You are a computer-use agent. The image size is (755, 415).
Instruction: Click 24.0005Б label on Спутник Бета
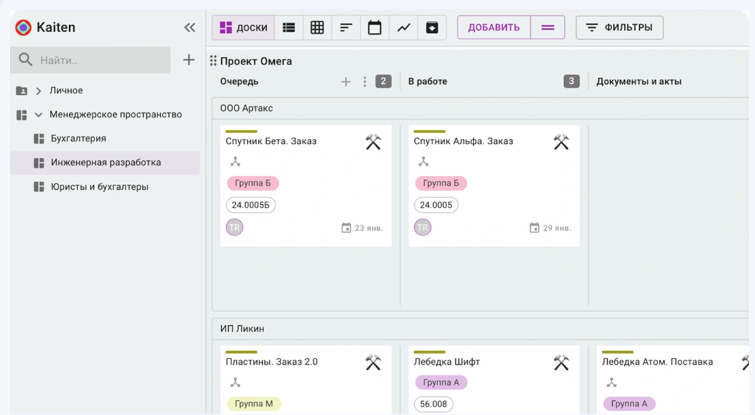pos(250,205)
